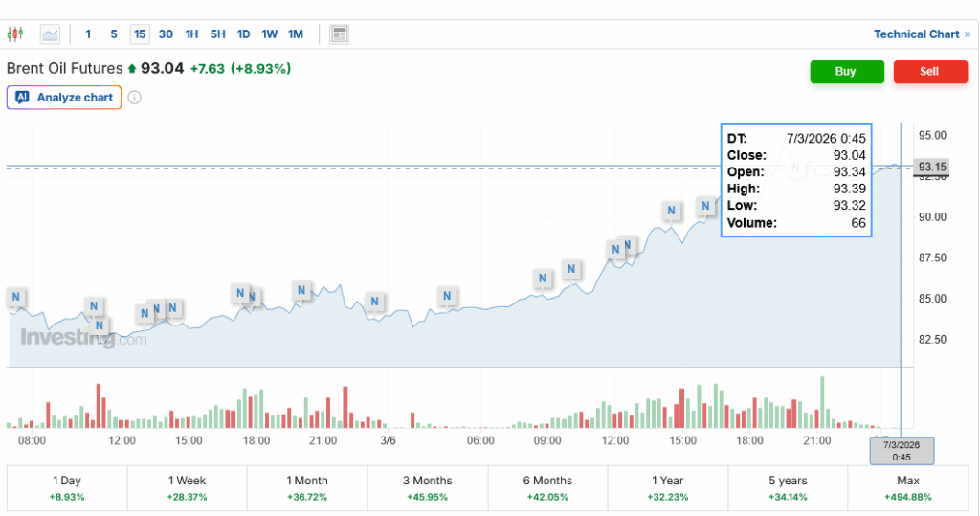Set chart interval to 1D
The image size is (980, 516).
[243, 34]
